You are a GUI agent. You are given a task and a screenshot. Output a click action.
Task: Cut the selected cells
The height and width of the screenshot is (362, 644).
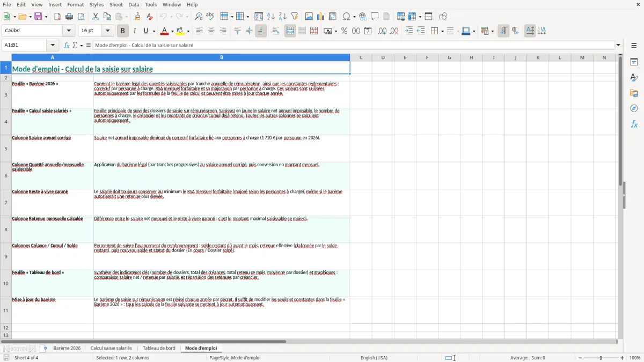(x=96, y=17)
